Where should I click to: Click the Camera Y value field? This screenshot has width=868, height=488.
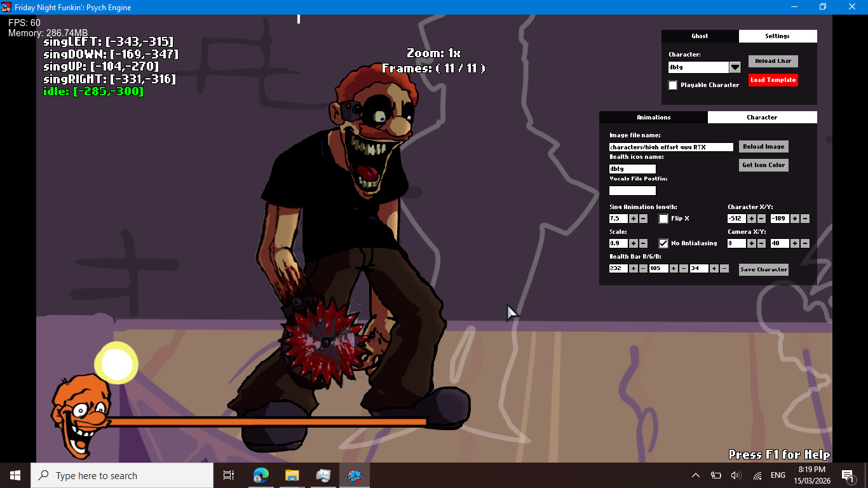(x=780, y=243)
